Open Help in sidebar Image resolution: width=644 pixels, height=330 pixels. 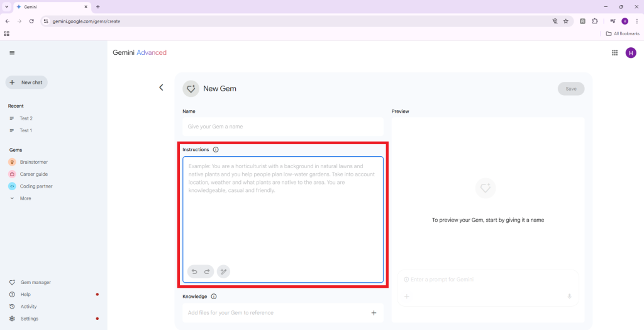coord(25,295)
